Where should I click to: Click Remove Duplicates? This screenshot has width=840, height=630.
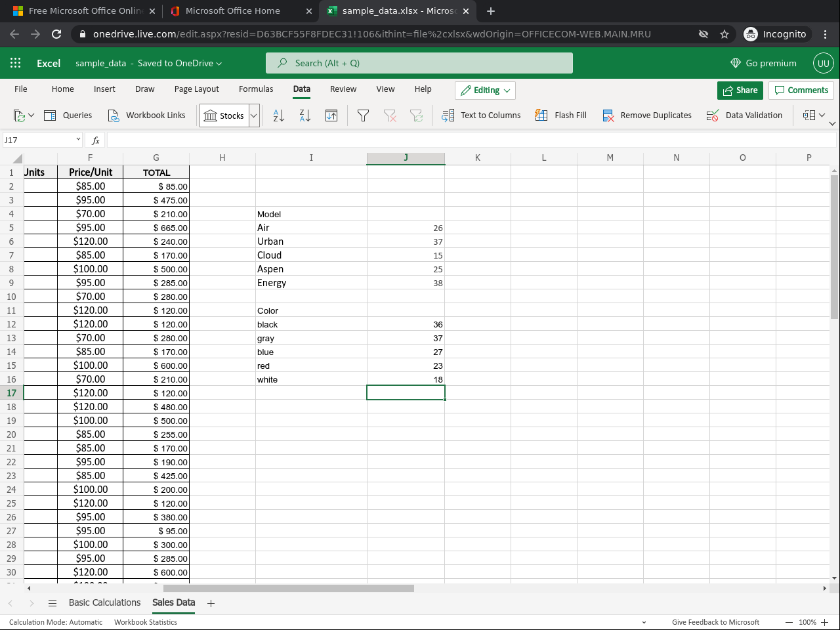[x=647, y=115]
